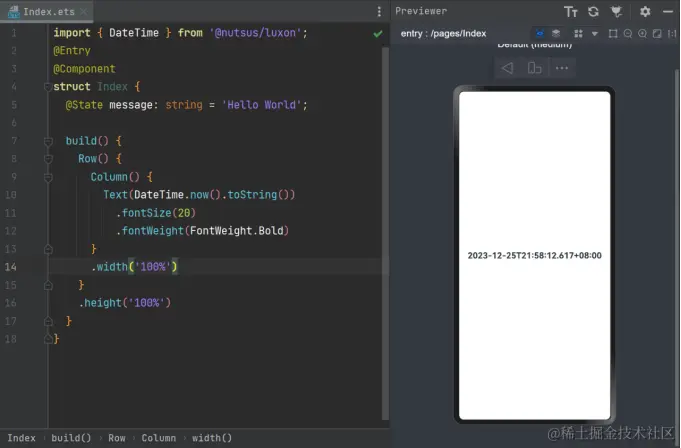
Task: Collapse the build() fold marker
Action: pos(48,141)
